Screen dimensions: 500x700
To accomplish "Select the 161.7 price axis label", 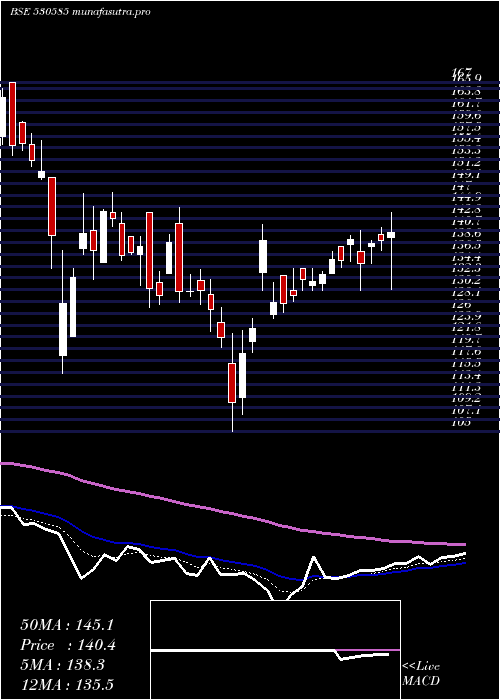I will pyautogui.click(x=466, y=104).
